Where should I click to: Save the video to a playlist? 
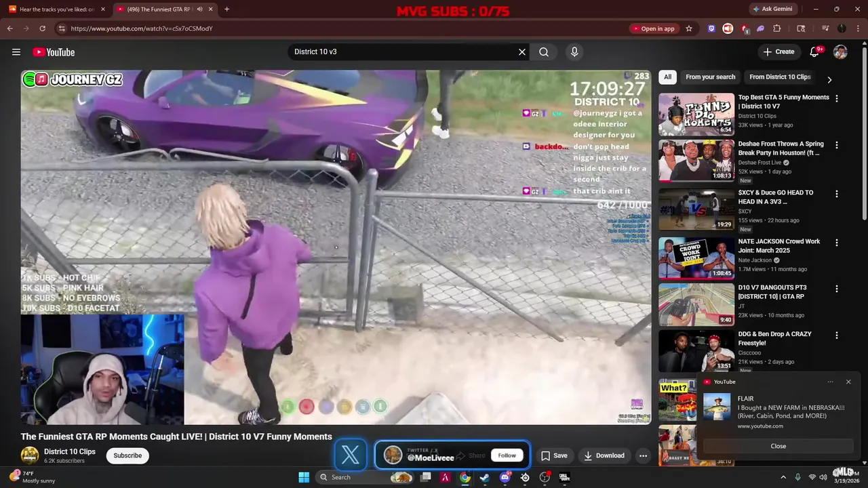coord(554,455)
